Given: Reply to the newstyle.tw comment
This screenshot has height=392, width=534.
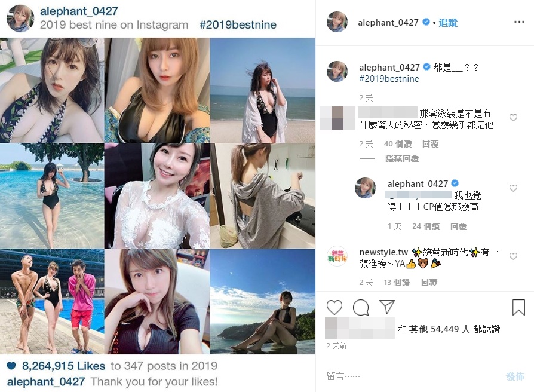Looking at the screenshot, I should coord(429,283).
